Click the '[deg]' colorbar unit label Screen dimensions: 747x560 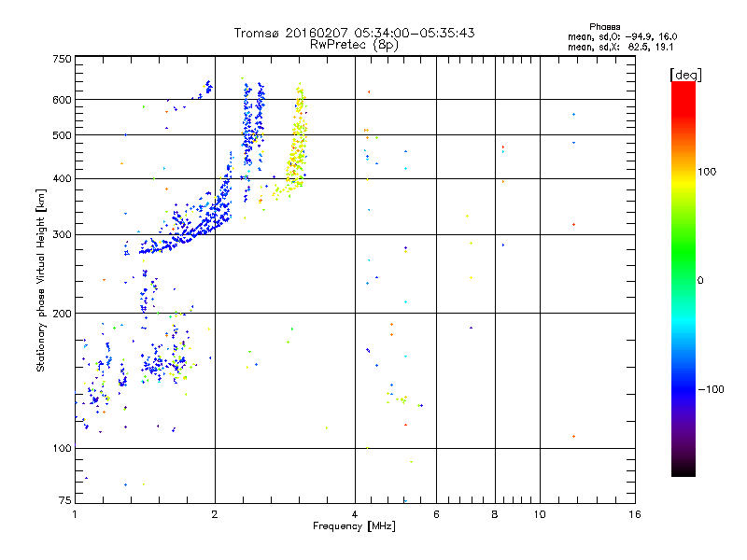[x=685, y=75]
